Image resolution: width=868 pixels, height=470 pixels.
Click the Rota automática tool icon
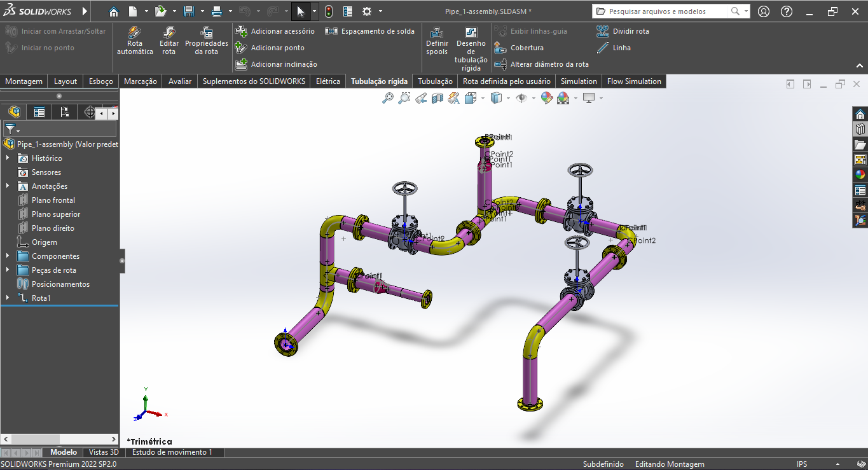[x=135, y=33]
